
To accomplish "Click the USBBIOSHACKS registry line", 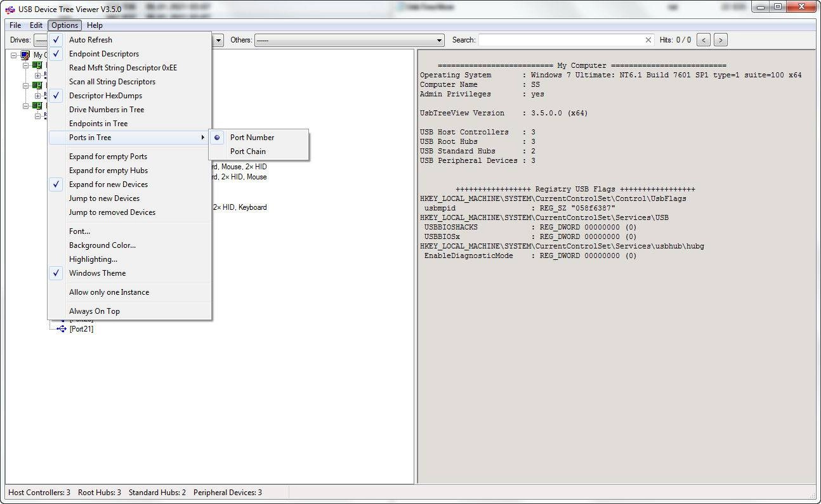I will (x=530, y=227).
